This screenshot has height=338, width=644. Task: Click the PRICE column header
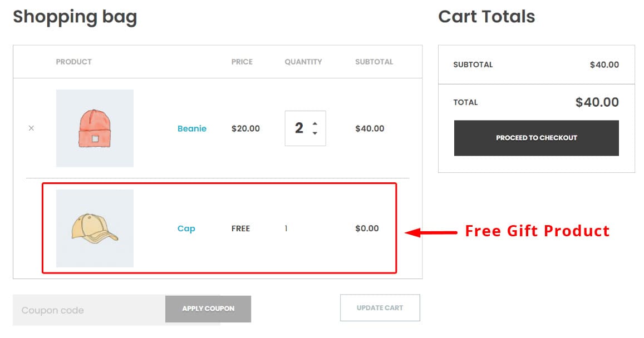coord(242,62)
